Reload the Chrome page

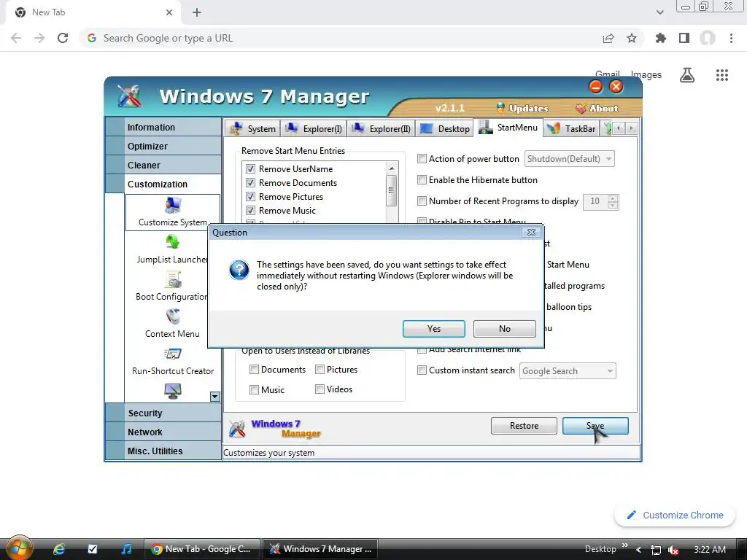[x=63, y=38]
